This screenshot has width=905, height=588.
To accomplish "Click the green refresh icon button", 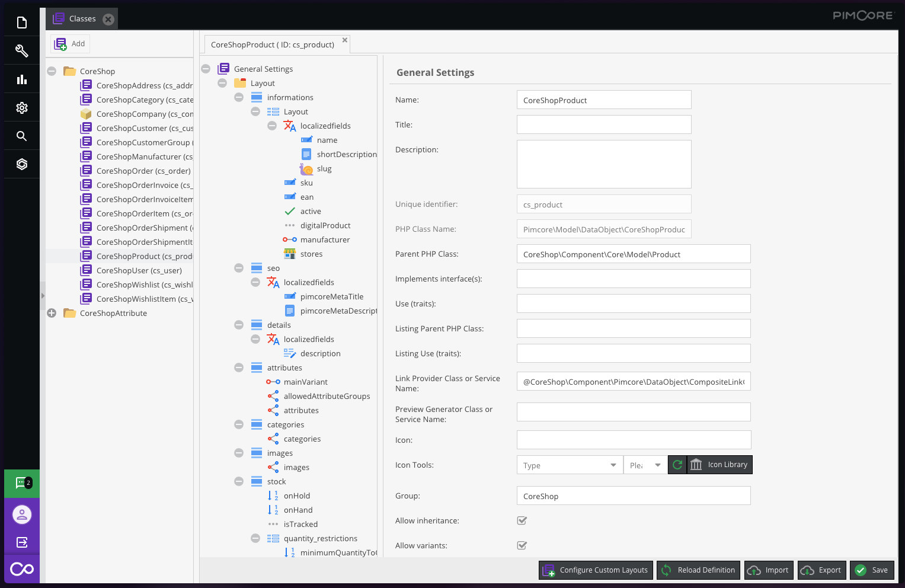I will (x=677, y=465).
